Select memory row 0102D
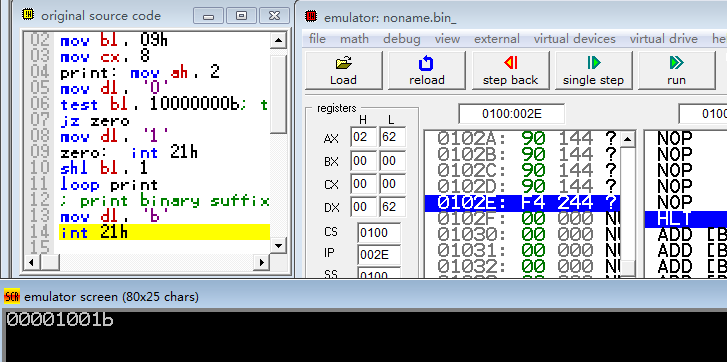This screenshot has width=727, height=362. [523, 186]
